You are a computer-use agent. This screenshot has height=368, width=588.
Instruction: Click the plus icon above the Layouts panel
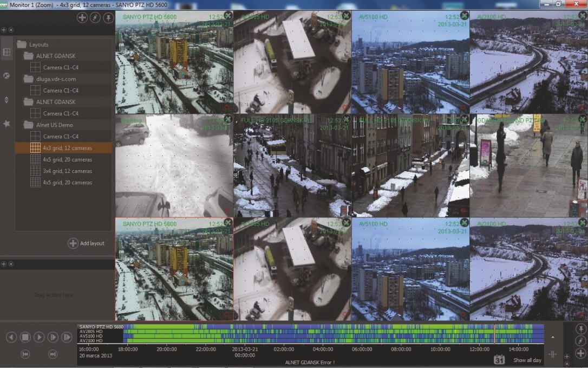pyautogui.click(x=82, y=18)
